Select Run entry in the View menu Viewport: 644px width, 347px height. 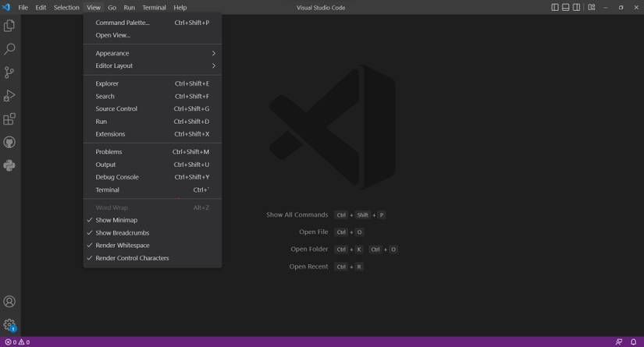pos(152,122)
